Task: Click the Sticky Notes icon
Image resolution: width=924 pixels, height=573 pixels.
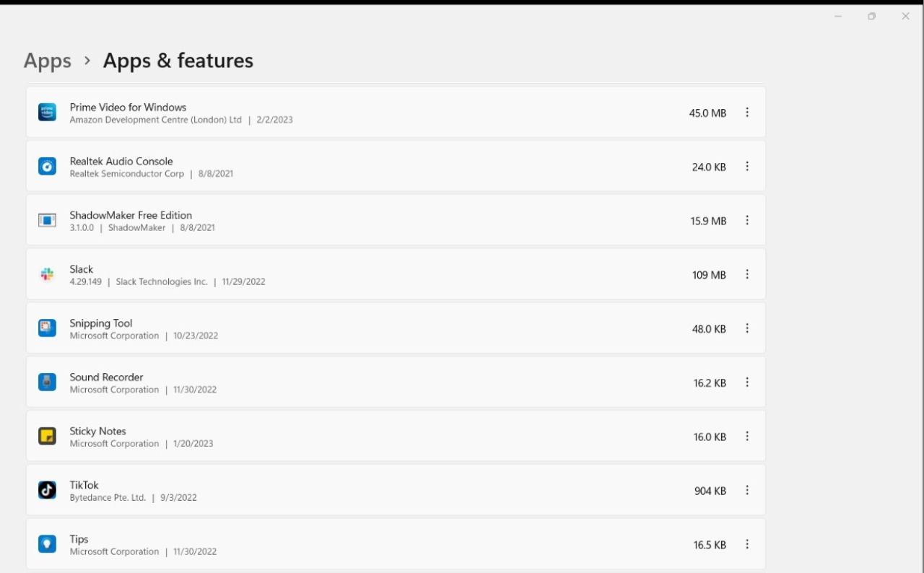Action: click(47, 437)
